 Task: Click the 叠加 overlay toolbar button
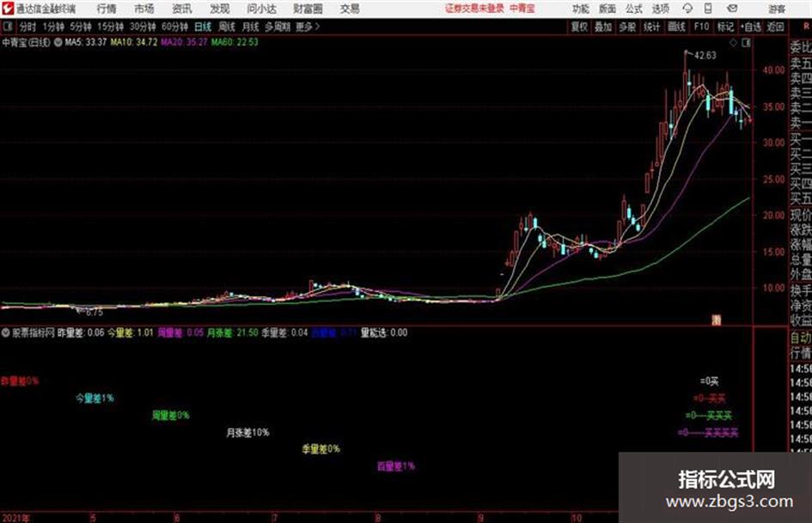coord(603,27)
